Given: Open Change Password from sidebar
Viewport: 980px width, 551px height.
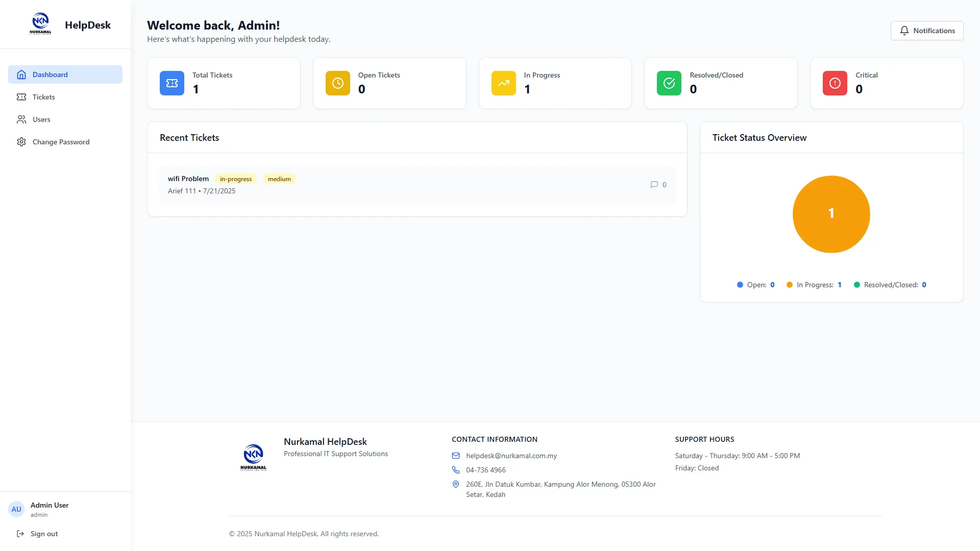Looking at the screenshot, I should point(65,142).
